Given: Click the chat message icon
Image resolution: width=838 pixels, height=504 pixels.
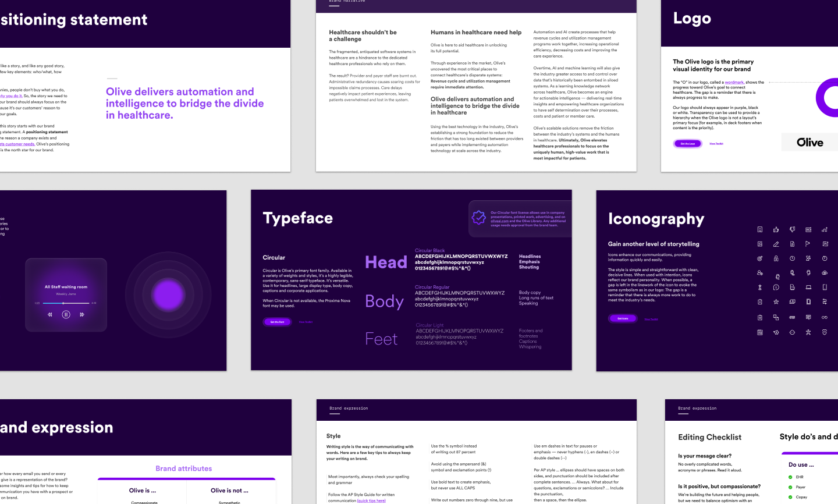Looking at the screenshot, I should pos(808,317).
